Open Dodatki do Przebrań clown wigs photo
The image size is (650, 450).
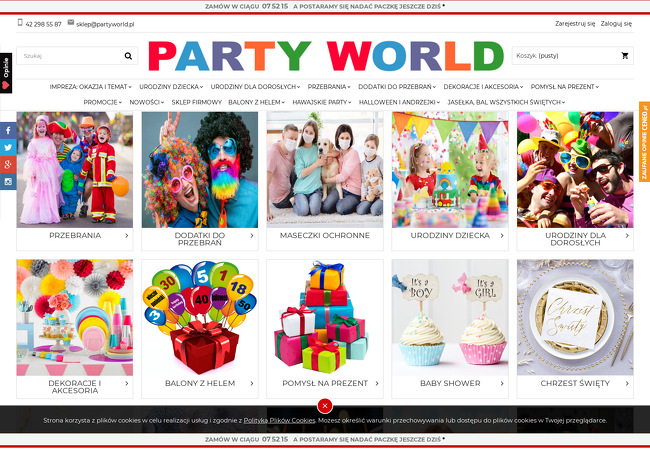[x=200, y=169]
